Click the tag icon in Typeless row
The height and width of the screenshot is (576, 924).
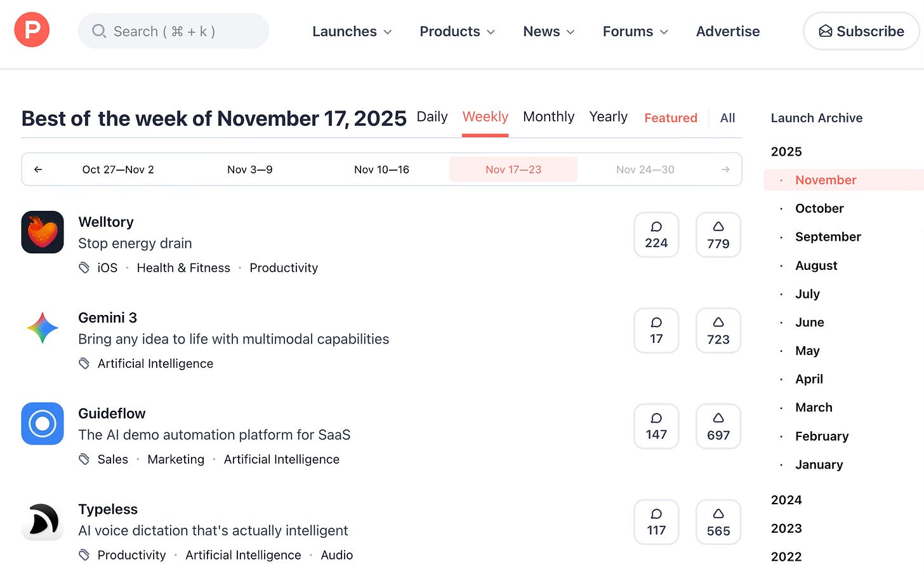click(84, 555)
